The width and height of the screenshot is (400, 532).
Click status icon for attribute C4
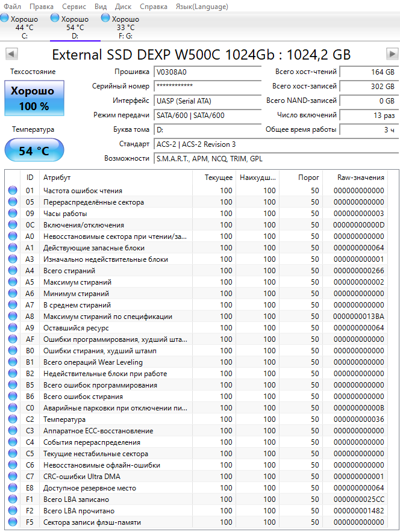pos(13,442)
